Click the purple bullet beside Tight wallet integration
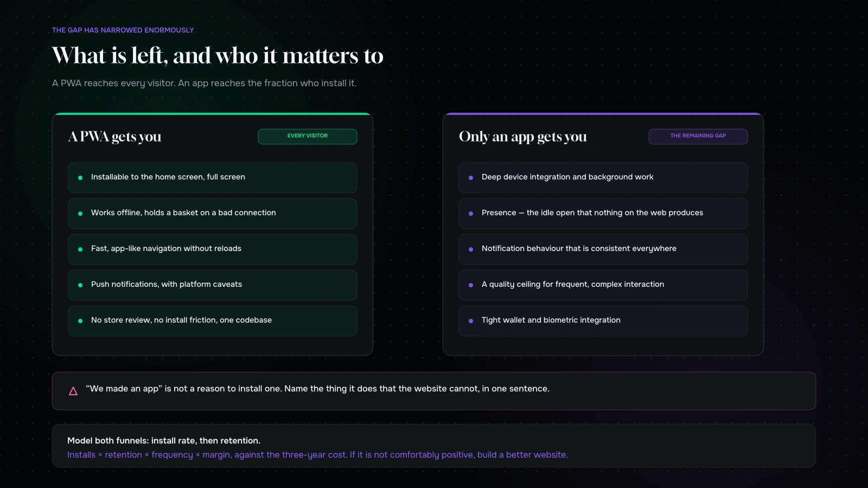The image size is (868, 488). [471, 321]
